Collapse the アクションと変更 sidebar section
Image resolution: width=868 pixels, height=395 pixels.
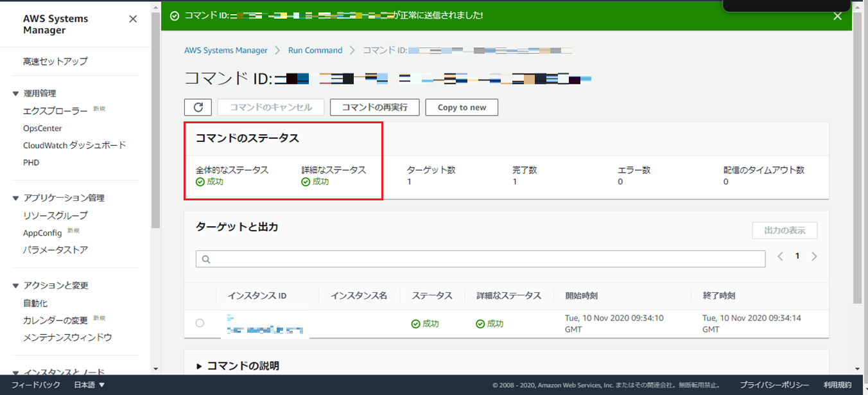[x=15, y=286]
